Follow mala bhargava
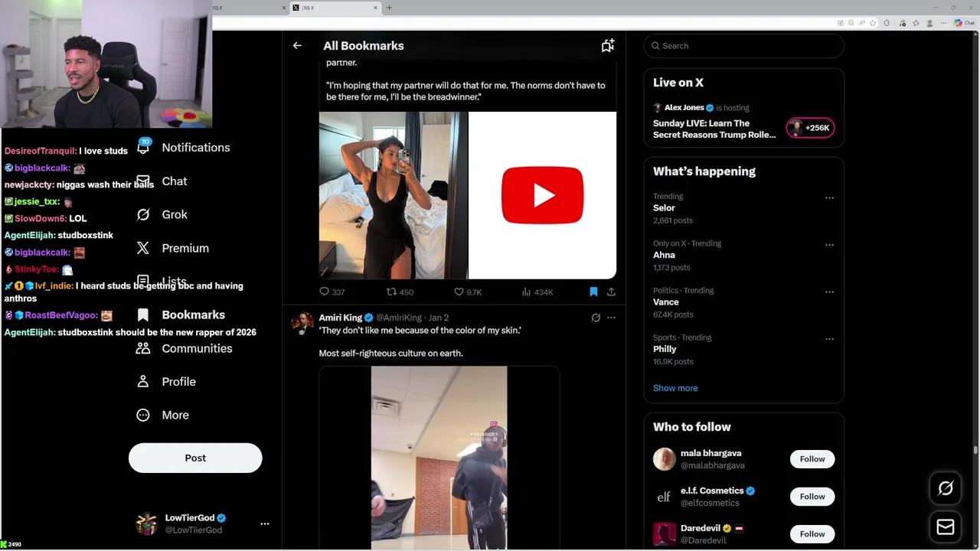Image resolution: width=980 pixels, height=551 pixels. click(x=812, y=459)
